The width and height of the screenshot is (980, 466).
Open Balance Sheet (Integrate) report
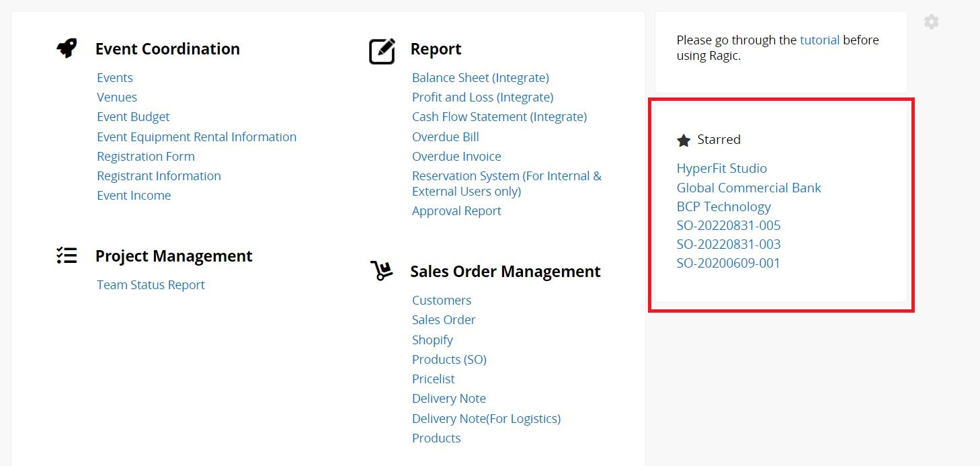click(481, 78)
